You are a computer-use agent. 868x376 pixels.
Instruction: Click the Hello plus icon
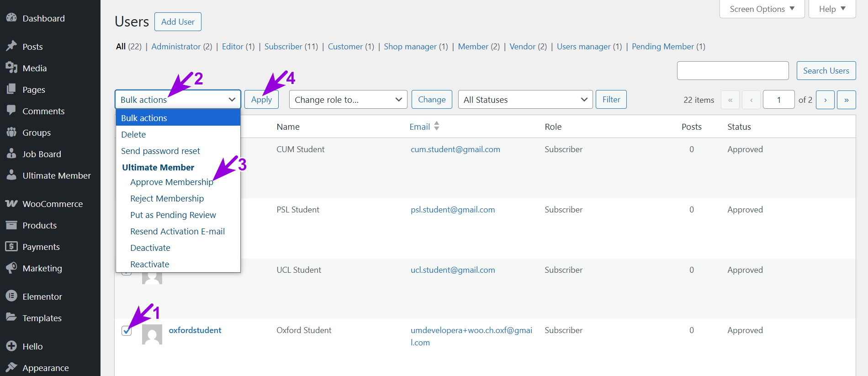(11, 346)
